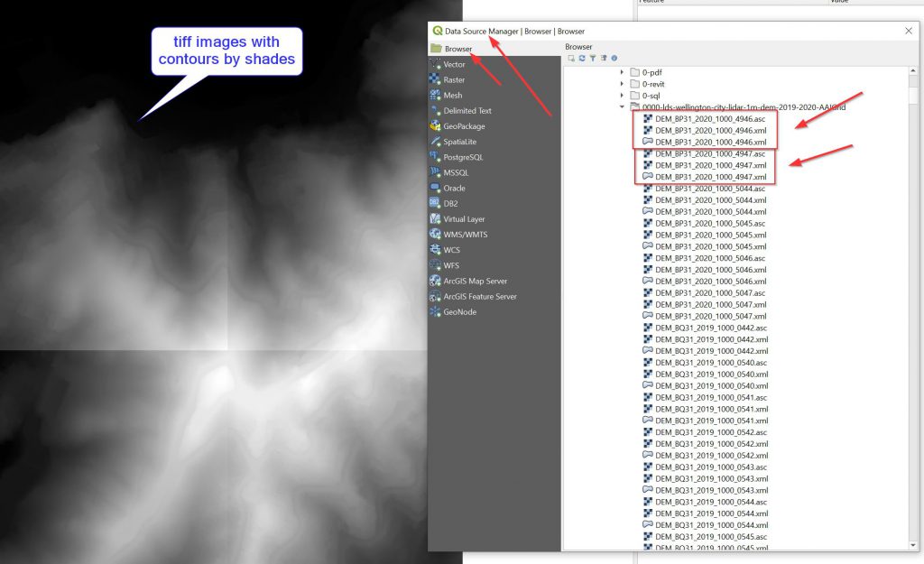Click the SpatiaLite icon
Screen dimensions: 924x564
coord(436,142)
